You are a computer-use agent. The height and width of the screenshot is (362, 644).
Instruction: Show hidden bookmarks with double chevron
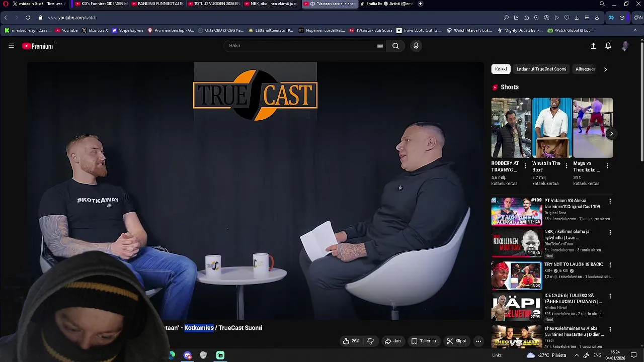[x=635, y=30]
